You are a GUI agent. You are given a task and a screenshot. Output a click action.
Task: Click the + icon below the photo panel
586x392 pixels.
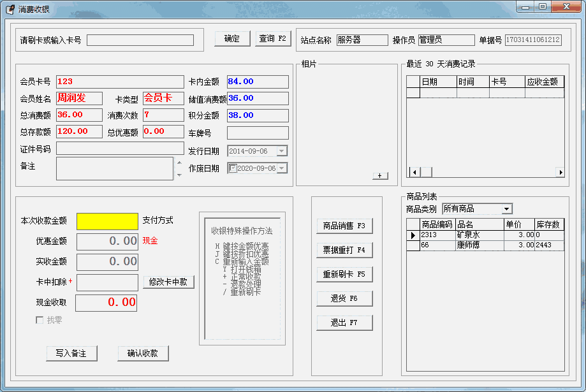tap(379, 175)
